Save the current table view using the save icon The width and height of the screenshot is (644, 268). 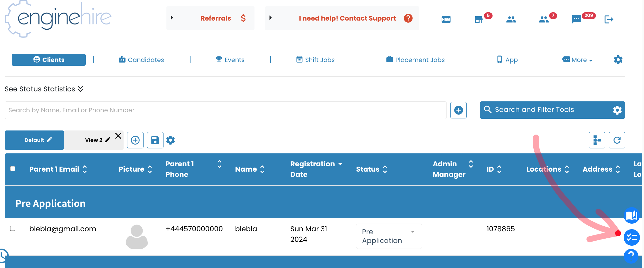point(155,140)
